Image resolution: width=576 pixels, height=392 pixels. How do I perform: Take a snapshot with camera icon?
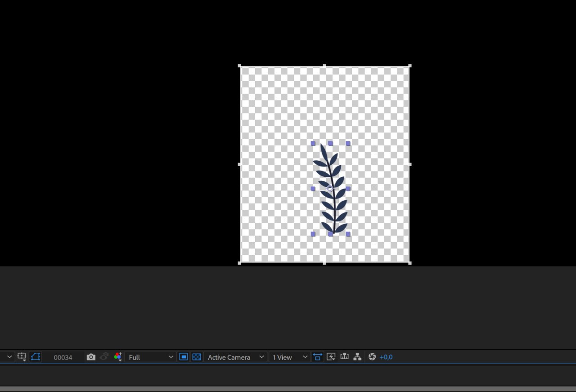pos(91,357)
